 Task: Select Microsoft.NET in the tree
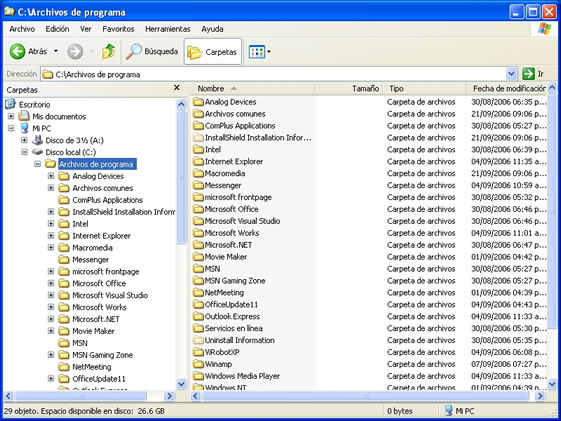(x=96, y=319)
